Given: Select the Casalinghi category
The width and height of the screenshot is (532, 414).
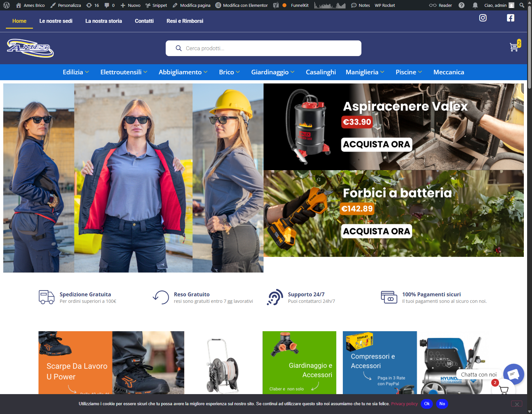Looking at the screenshot, I should [x=321, y=72].
